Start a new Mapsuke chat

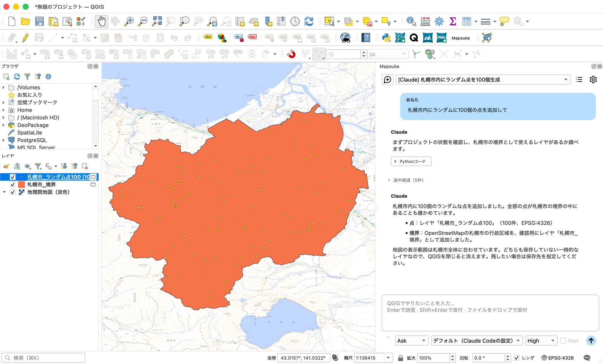coord(387,79)
